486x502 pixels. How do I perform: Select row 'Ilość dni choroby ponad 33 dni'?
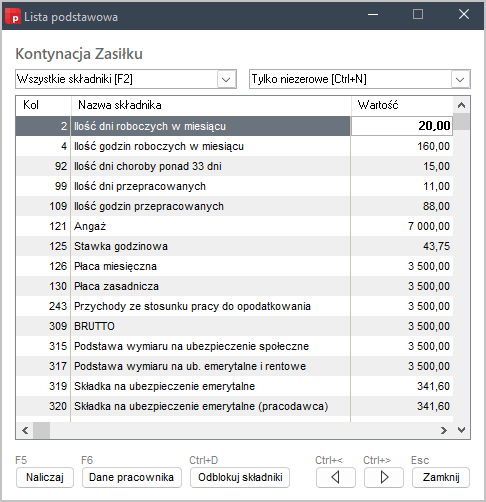point(234,166)
